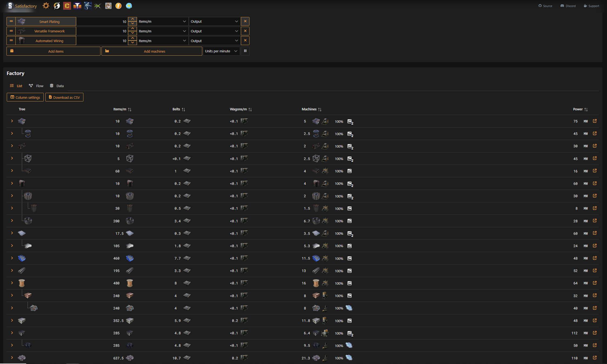This screenshot has height=364, width=607.
Task: Open Column settings
Action: point(25,97)
